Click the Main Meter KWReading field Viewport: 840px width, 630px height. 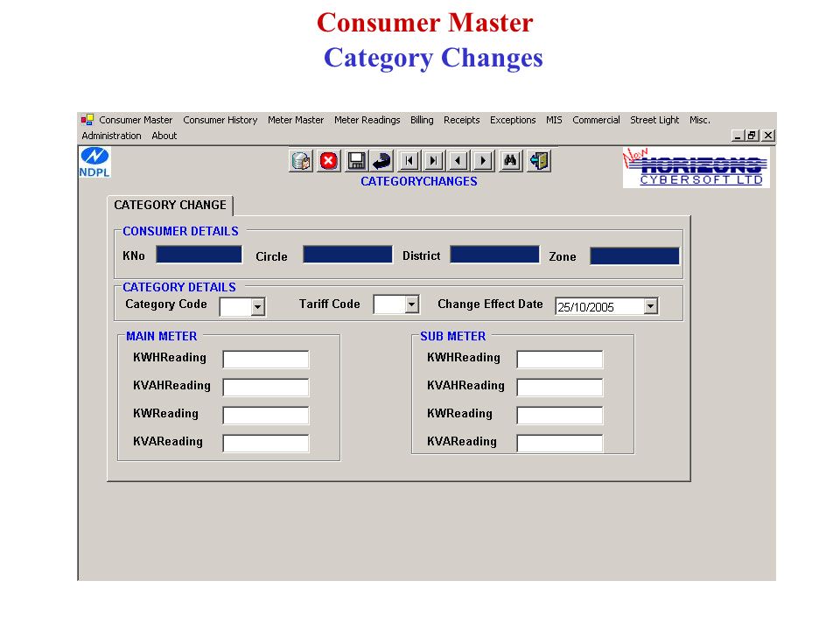tap(266, 415)
